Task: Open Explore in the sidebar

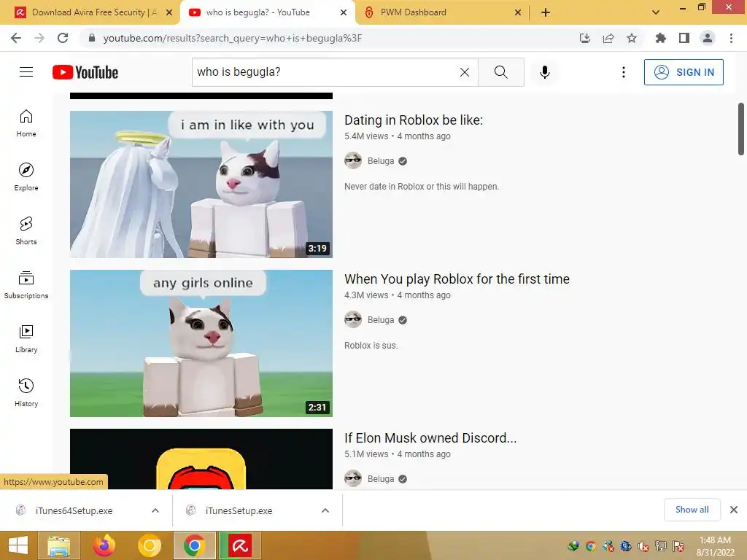Action: pyautogui.click(x=26, y=177)
